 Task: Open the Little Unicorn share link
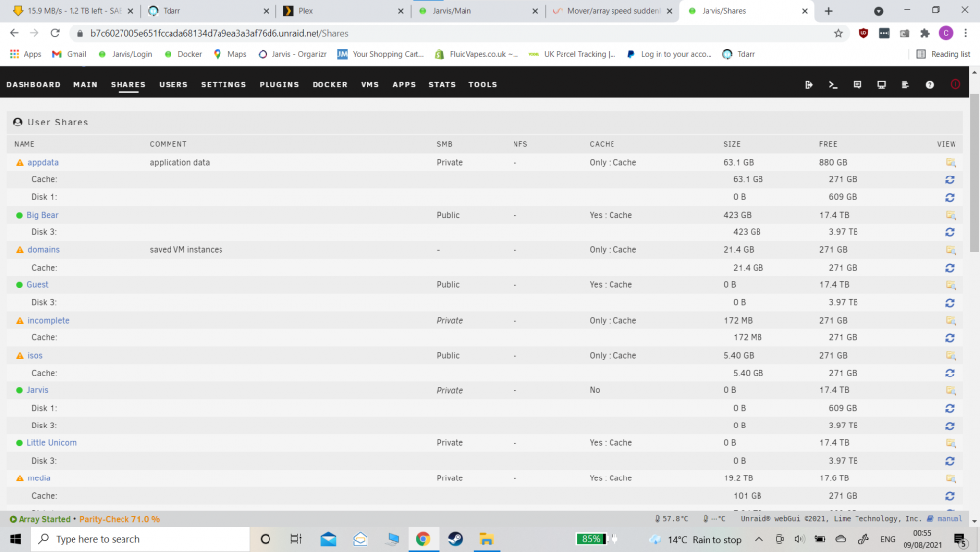[52, 442]
